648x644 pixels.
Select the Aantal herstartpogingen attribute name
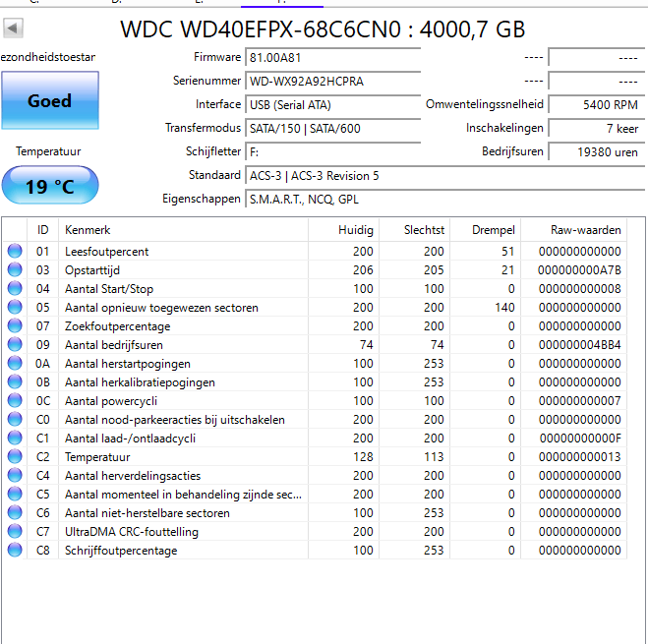pos(128,364)
